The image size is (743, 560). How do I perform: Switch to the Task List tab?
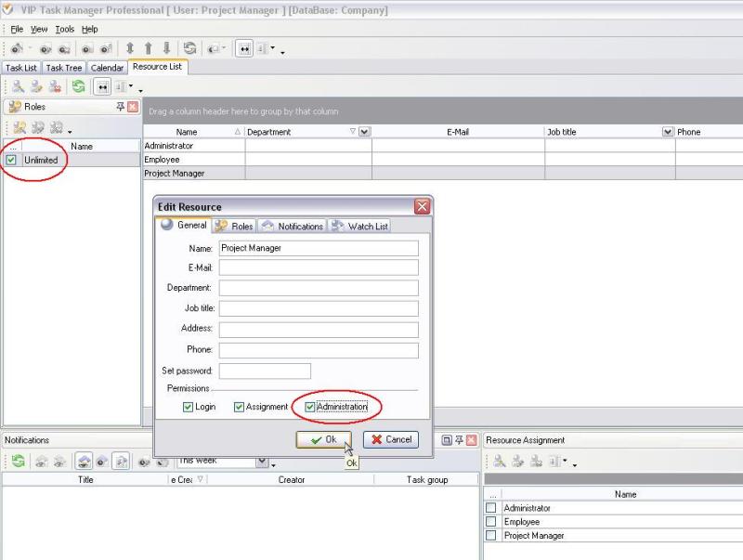20,68
